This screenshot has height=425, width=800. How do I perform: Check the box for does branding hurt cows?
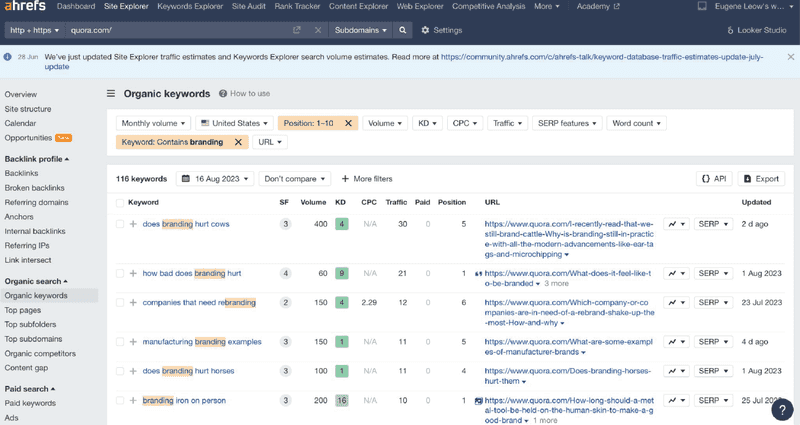click(x=120, y=224)
